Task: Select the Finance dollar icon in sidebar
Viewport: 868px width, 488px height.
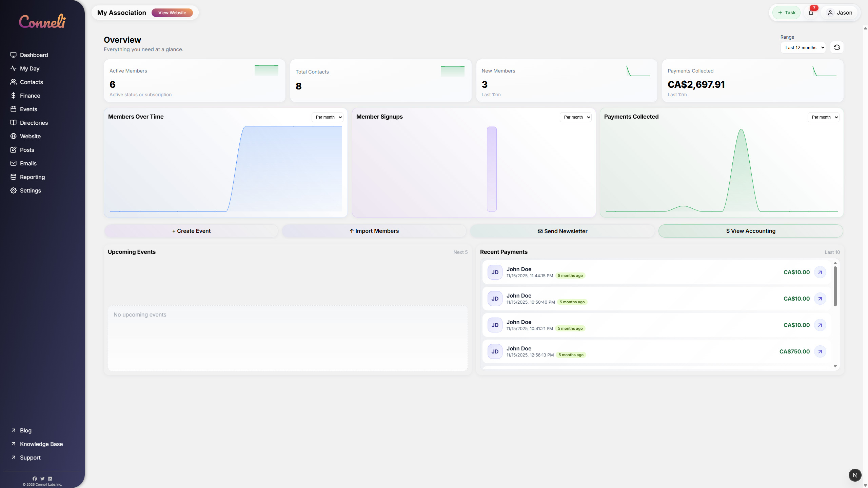Action: pyautogui.click(x=14, y=96)
